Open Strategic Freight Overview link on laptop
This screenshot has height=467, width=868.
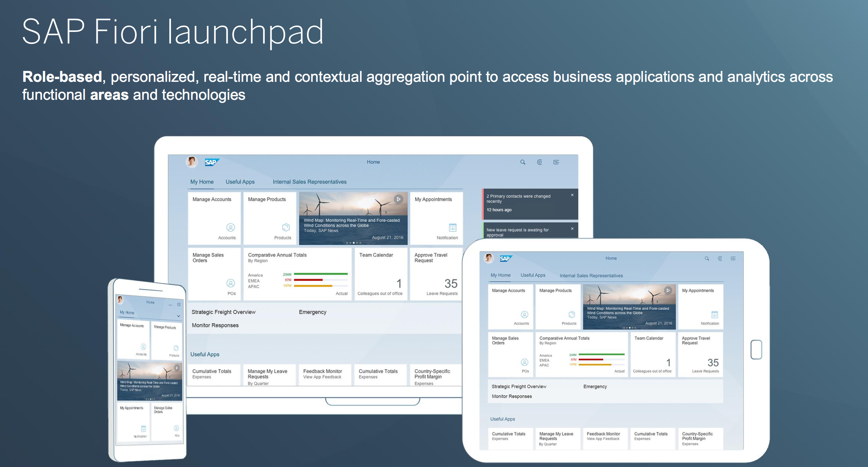tap(223, 312)
